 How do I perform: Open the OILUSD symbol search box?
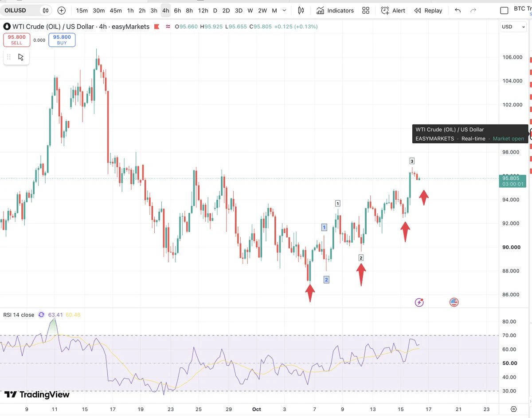27,10
